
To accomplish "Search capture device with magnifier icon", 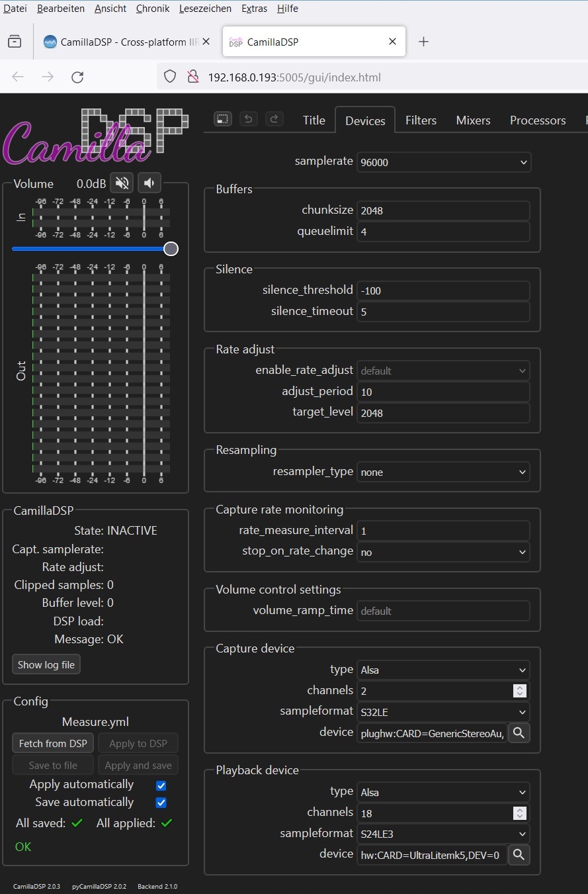I will (x=519, y=733).
